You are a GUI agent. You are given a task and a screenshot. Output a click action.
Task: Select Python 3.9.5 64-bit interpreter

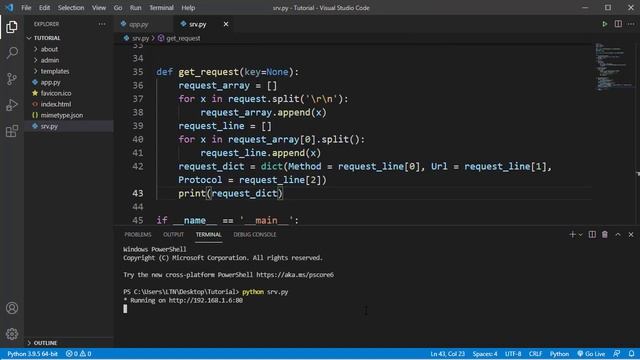tap(32, 354)
